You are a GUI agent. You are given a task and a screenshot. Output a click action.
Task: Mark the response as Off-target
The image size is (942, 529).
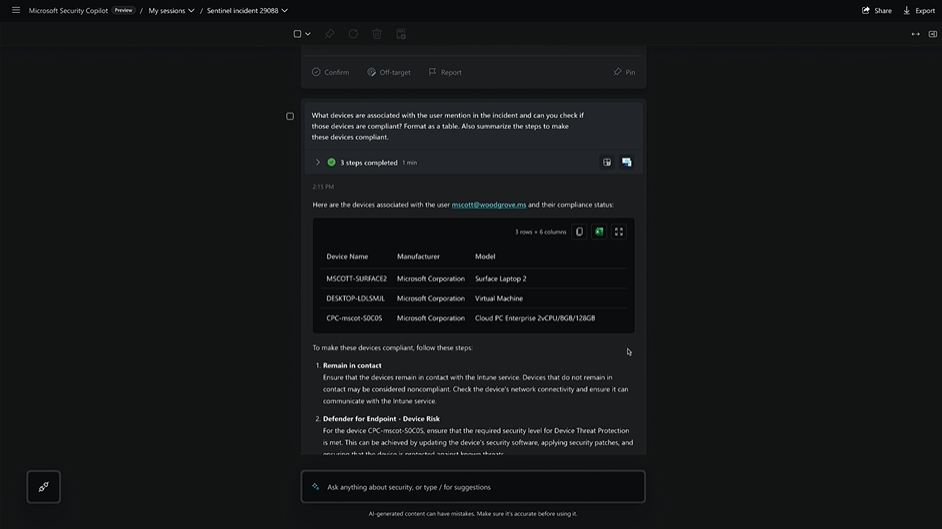(x=388, y=72)
